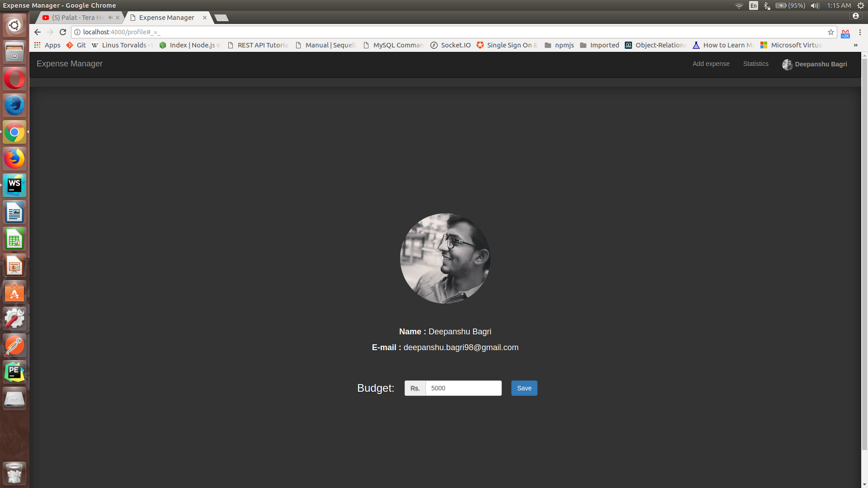Click the browser reload button
The width and height of the screenshot is (868, 488).
63,32
